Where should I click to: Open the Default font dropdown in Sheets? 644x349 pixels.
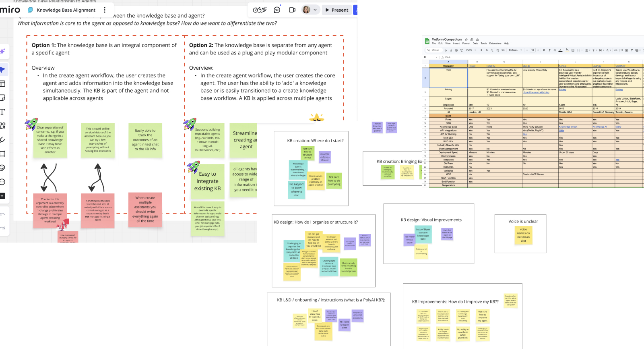pyautogui.click(x=515, y=50)
